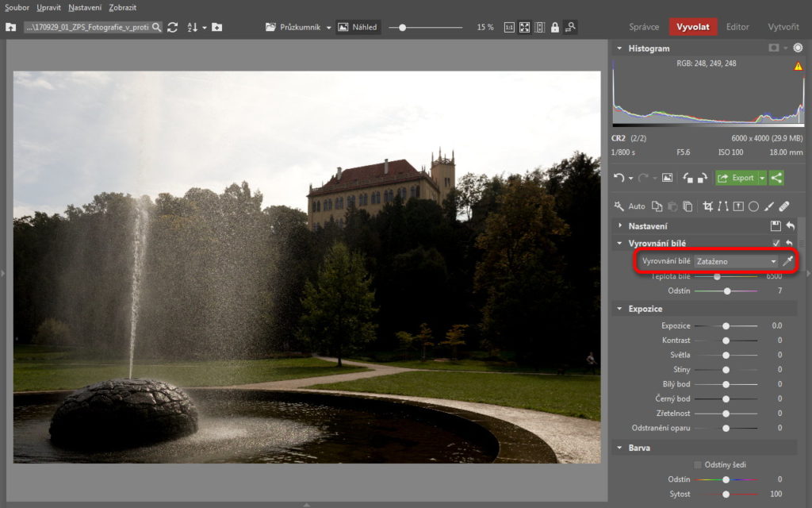
Task: Toggle the histogram clipping warning triangle
Action: pos(798,66)
